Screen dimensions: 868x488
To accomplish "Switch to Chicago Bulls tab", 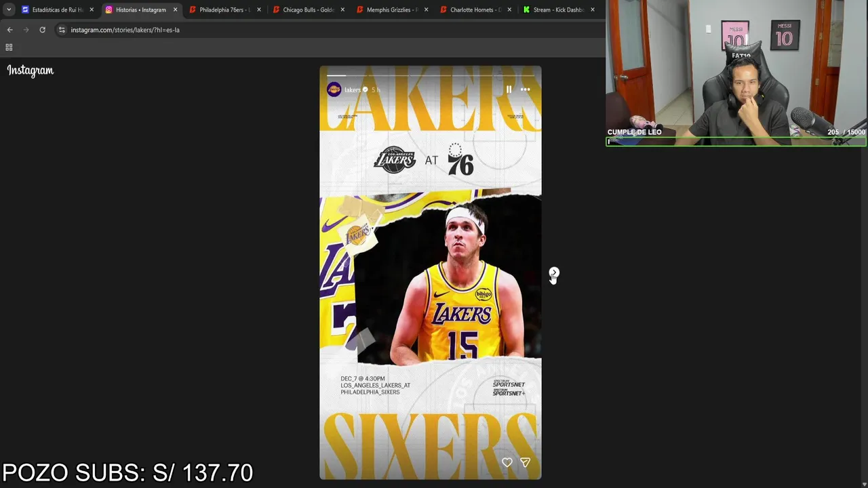I will [x=308, y=9].
